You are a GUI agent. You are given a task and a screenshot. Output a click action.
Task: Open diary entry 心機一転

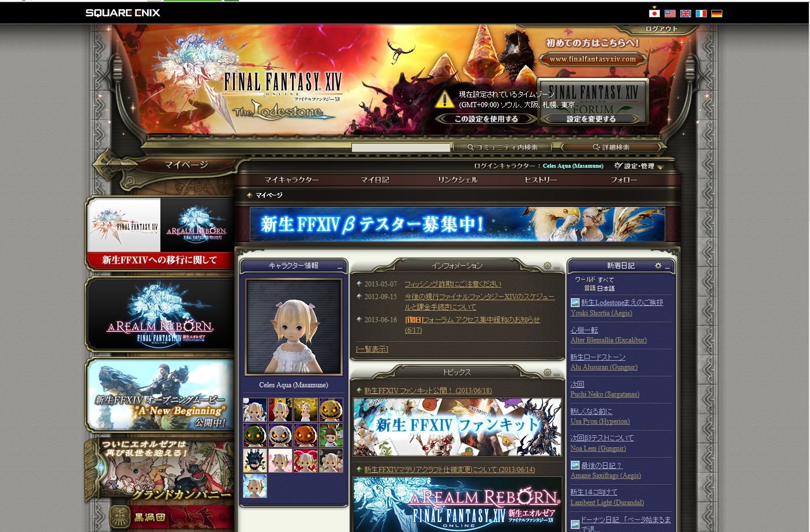tap(584, 330)
